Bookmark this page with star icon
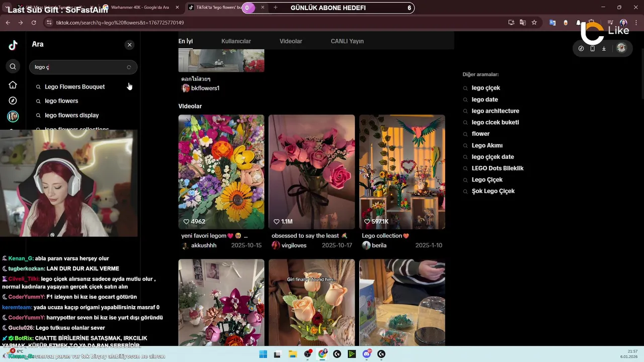Screen dimensions: 644x362 coord(534,23)
